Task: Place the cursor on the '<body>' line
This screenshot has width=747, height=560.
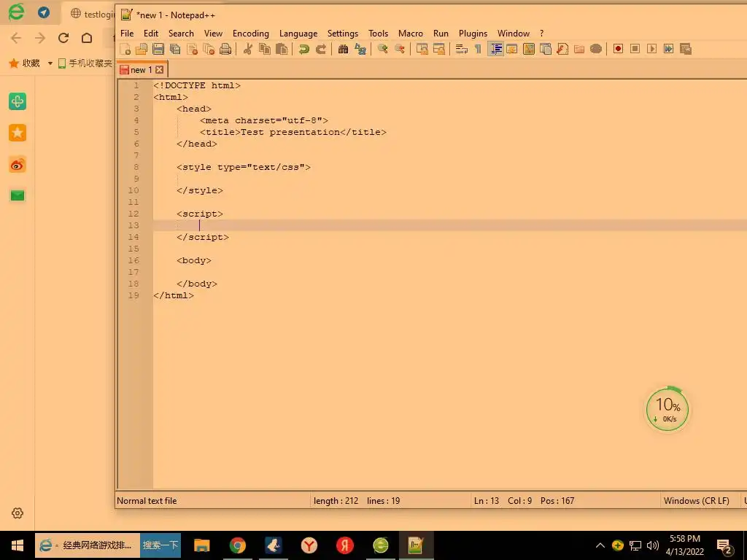Action: pyautogui.click(x=194, y=260)
